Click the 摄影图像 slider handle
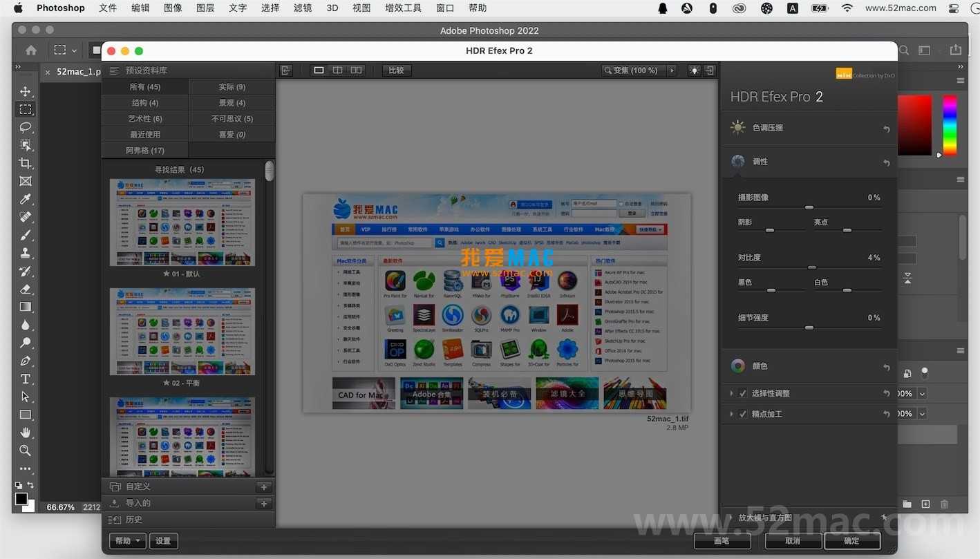This screenshot has height=559, width=980. coord(809,207)
